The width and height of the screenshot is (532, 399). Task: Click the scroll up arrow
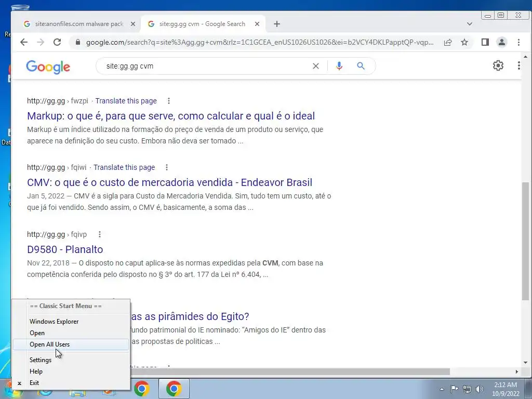point(525,57)
